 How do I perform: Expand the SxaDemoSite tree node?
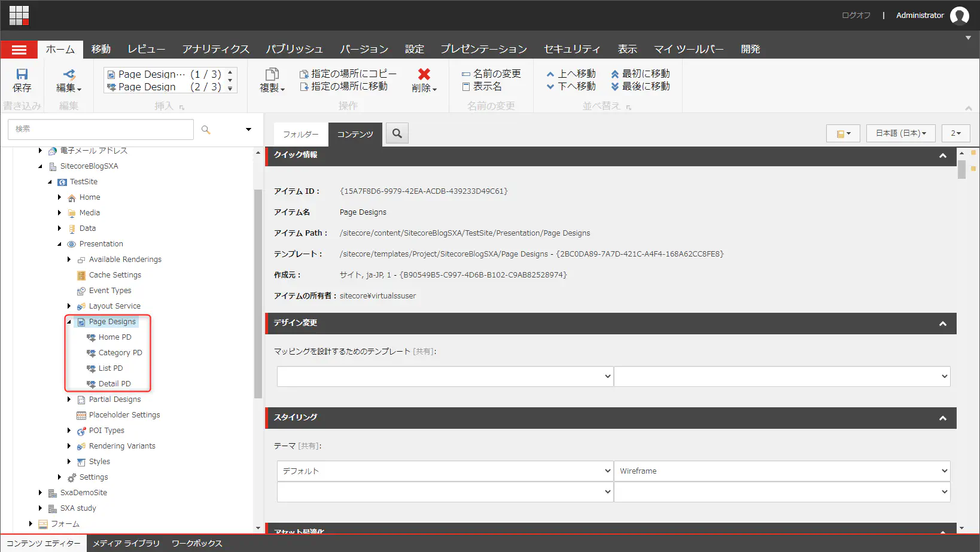pyautogui.click(x=40, y=493)
